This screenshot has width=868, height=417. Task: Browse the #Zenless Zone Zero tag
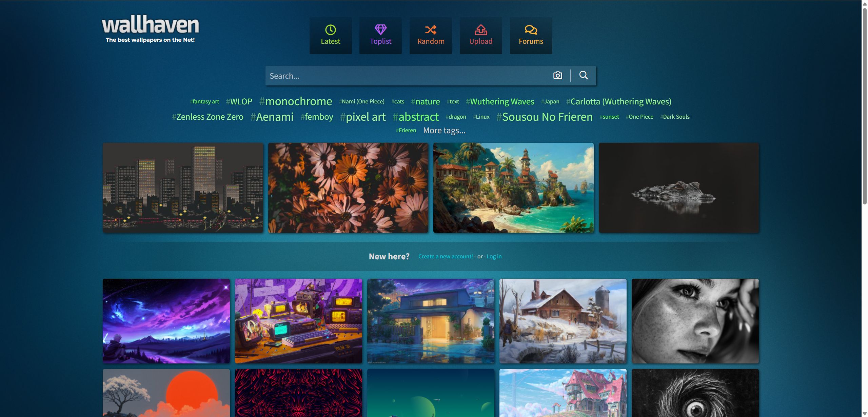208,117
